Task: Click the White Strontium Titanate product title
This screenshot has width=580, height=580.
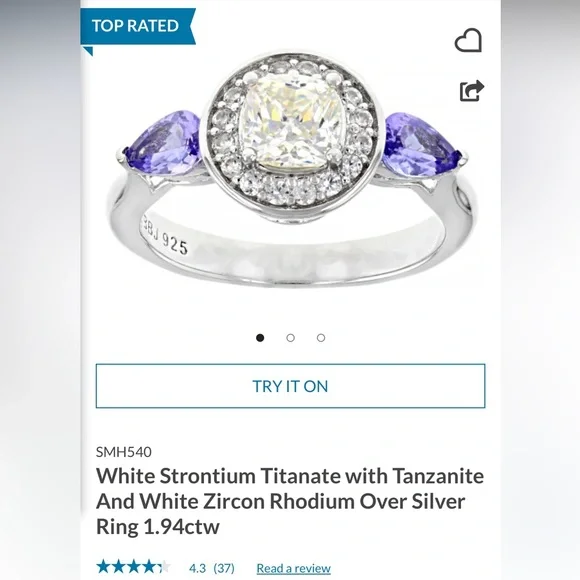Action: click(x=290, y=501)
